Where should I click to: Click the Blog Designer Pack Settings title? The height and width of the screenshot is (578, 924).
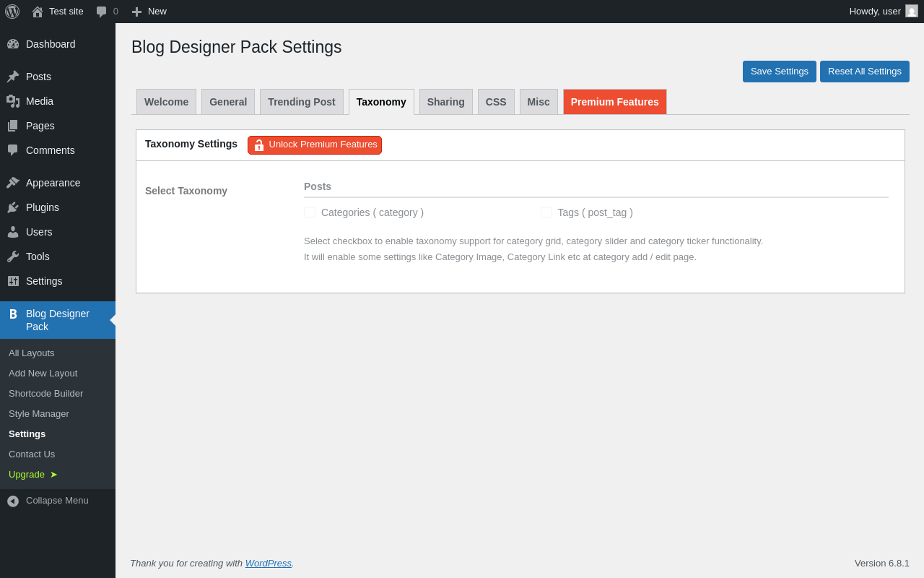click(x=237, y=47)
